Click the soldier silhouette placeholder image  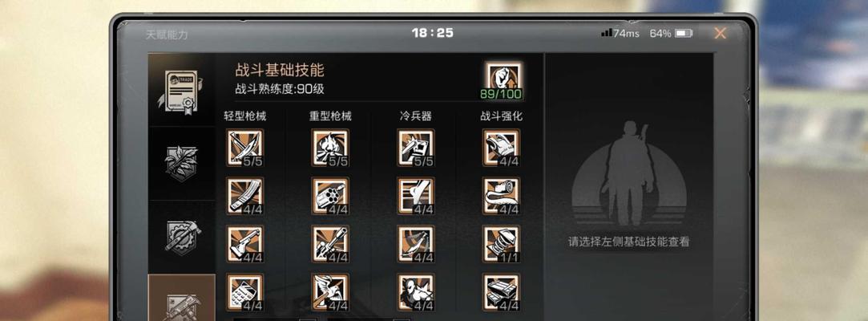tap(629, 173)
